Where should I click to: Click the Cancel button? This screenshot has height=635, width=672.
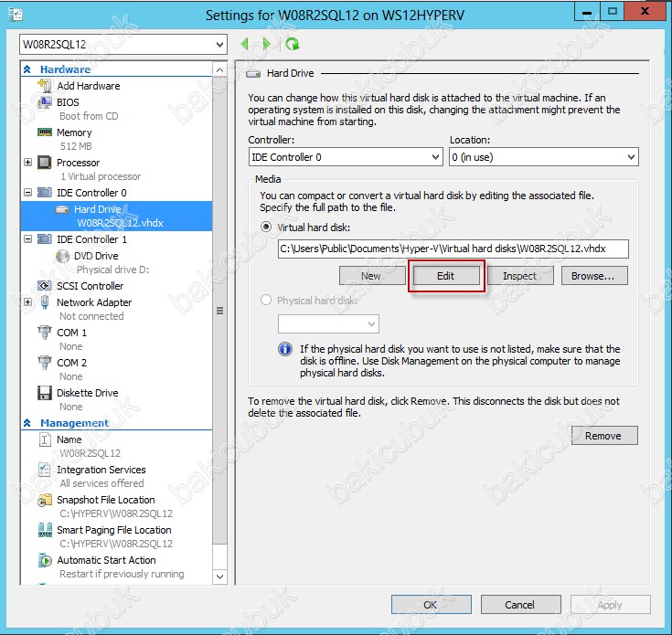(x=521, y=605)
